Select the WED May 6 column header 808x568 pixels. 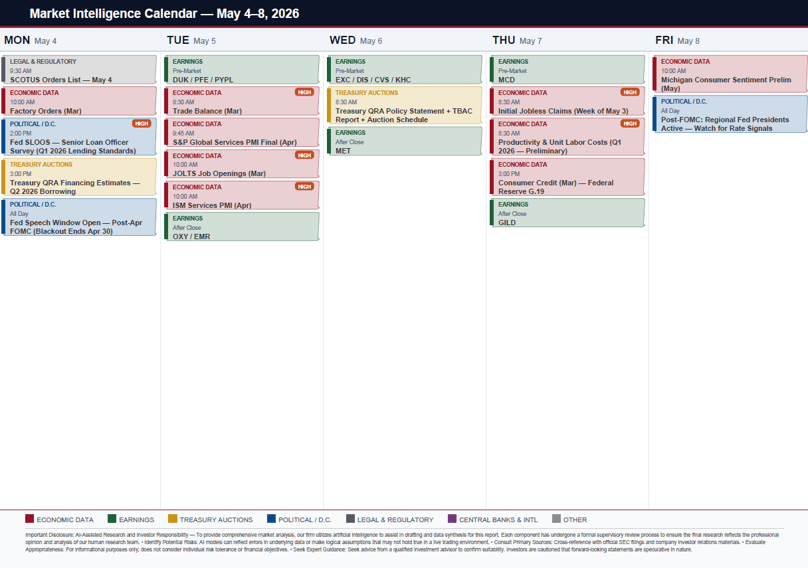[356, 40]
